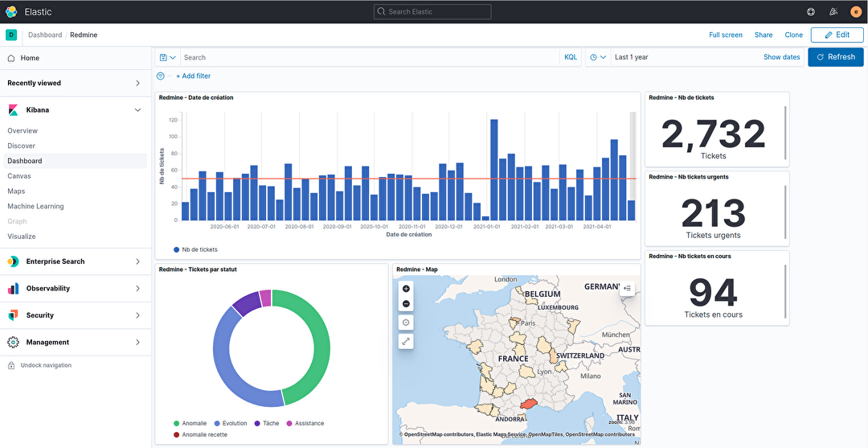Toggle the Anomalie recette legend entry

(x=200, y=434)
